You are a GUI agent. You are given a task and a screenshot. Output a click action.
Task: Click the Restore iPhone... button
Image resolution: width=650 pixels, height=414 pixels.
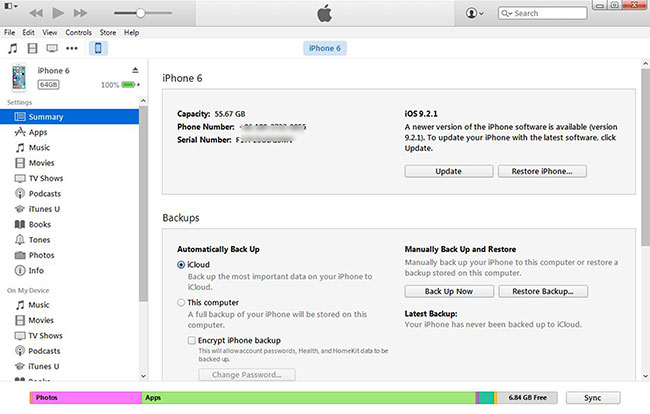click(x=542, y=171)
